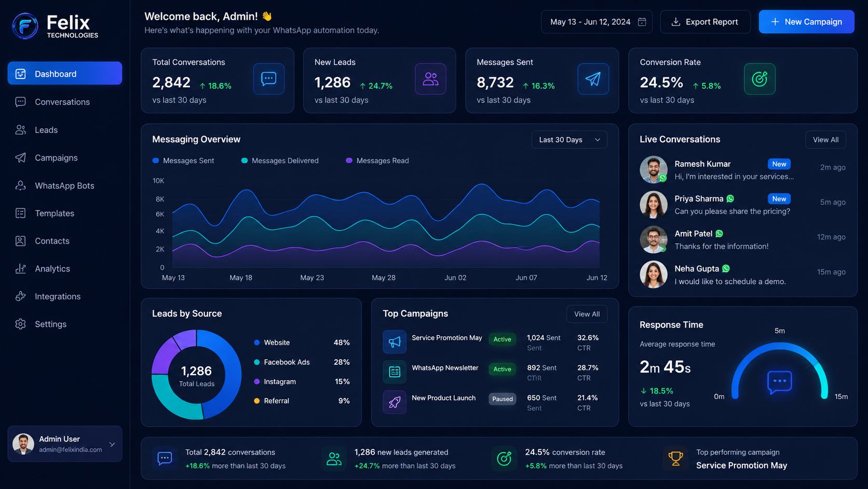The width and height of the screenshot is (868, 489).
Task: Toggle the Messages Read legend series
Action: (377, 161)
